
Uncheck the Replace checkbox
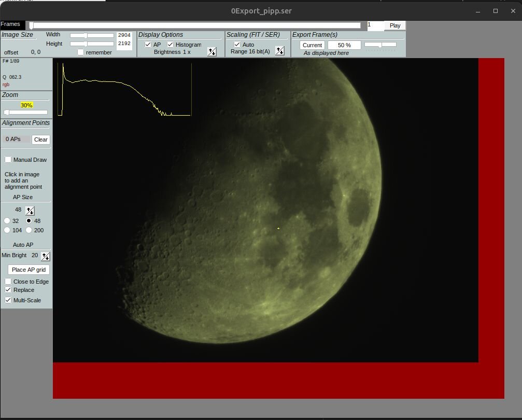click(x=8, y=290)
